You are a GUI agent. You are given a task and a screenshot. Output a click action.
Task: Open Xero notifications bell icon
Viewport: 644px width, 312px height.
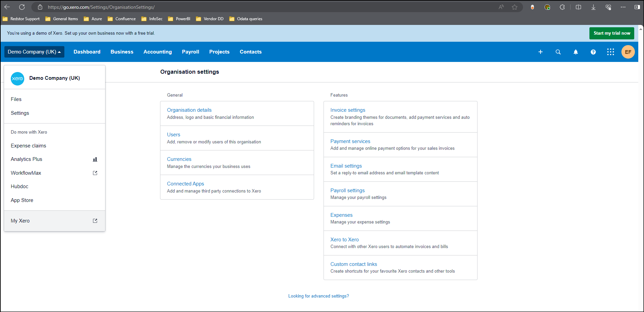coord(576,52)
